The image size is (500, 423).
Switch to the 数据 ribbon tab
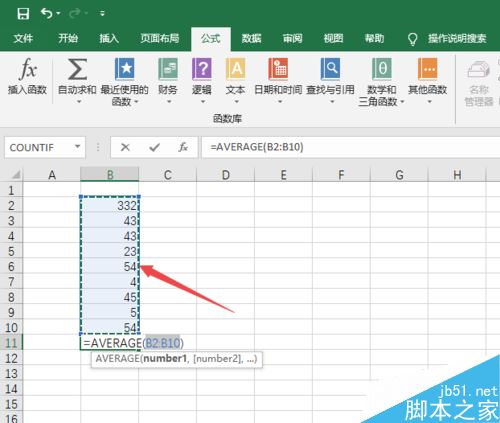point(251,39)
